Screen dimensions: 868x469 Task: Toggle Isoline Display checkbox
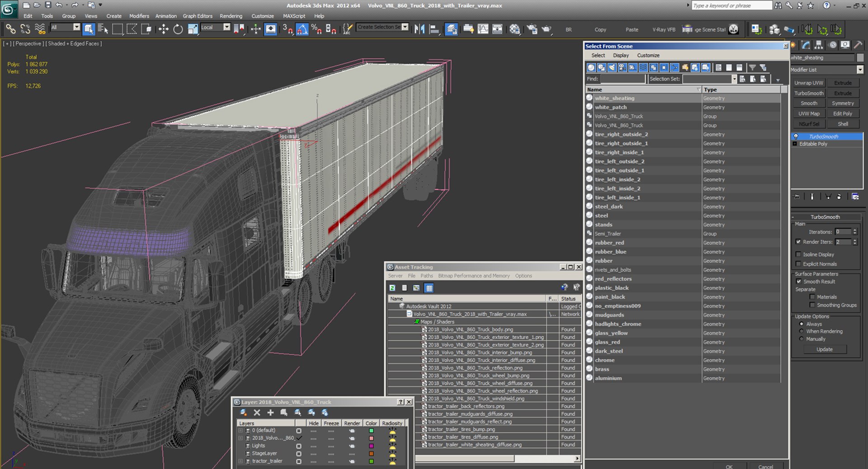click(x=798, y=254)
